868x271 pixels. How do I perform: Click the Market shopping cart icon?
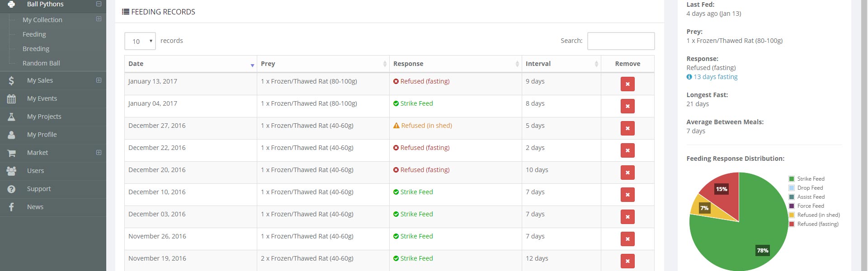[11, 153]
